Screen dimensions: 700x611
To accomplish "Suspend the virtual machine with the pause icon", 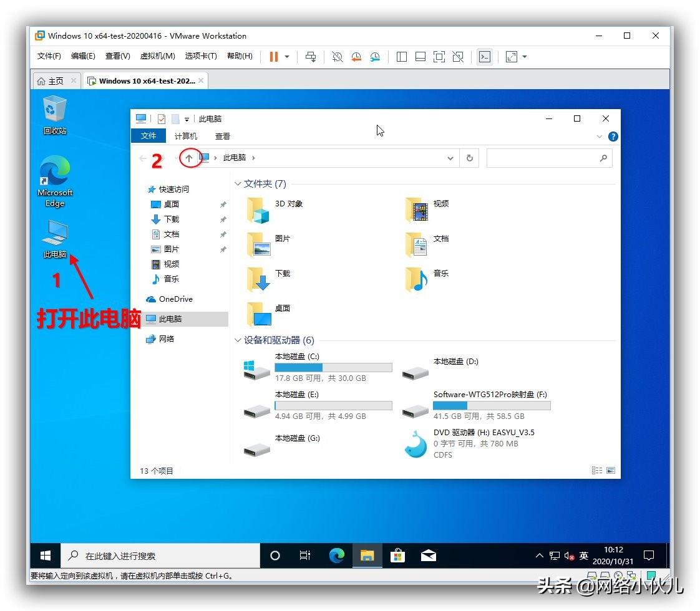I will click(x=273, y=57).
